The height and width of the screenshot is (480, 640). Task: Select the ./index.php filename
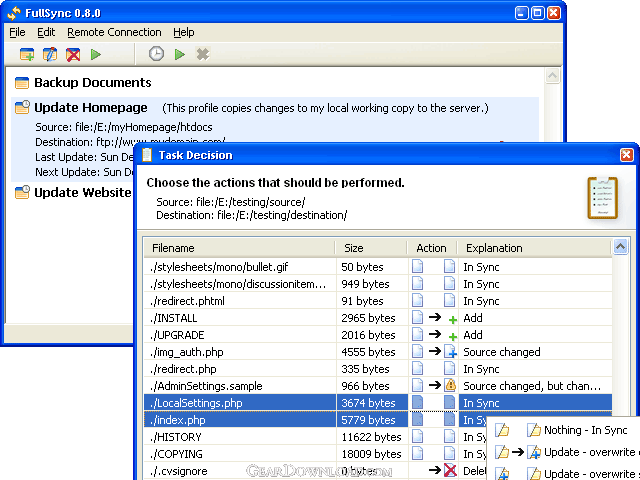coord(178,420)
